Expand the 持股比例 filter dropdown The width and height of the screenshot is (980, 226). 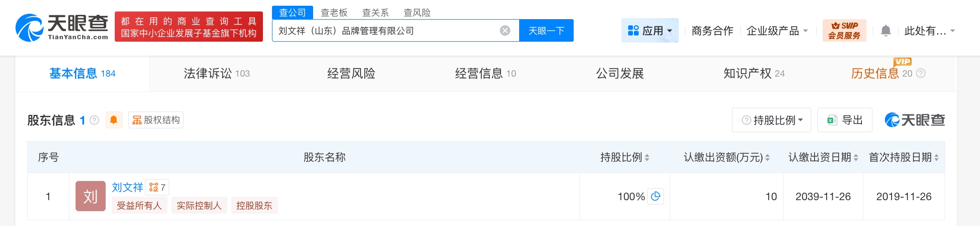click(772, 120)
